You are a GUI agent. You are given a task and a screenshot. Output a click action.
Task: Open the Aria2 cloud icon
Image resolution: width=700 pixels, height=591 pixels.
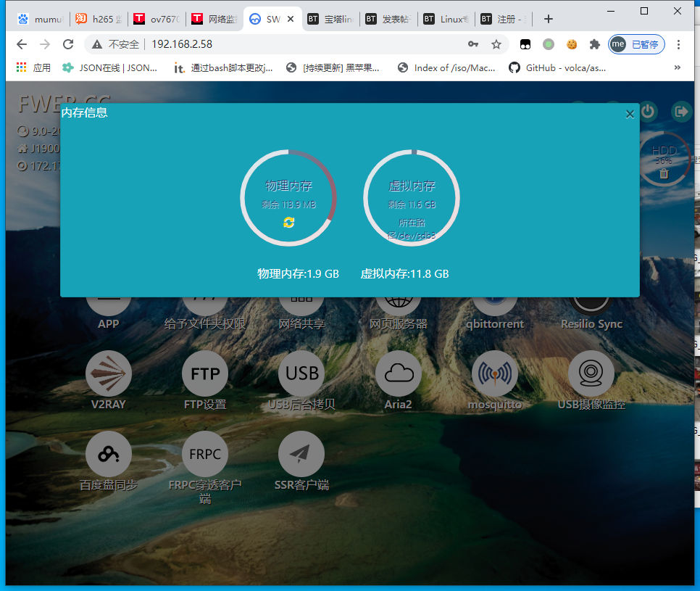tap(399, 374)
